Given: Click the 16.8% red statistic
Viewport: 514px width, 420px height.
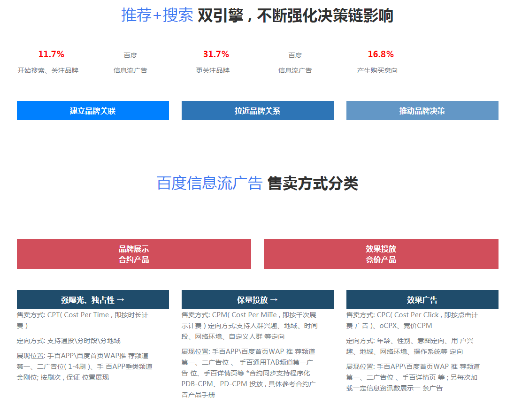Looking at the screenshot, I should tap(381, 54).
